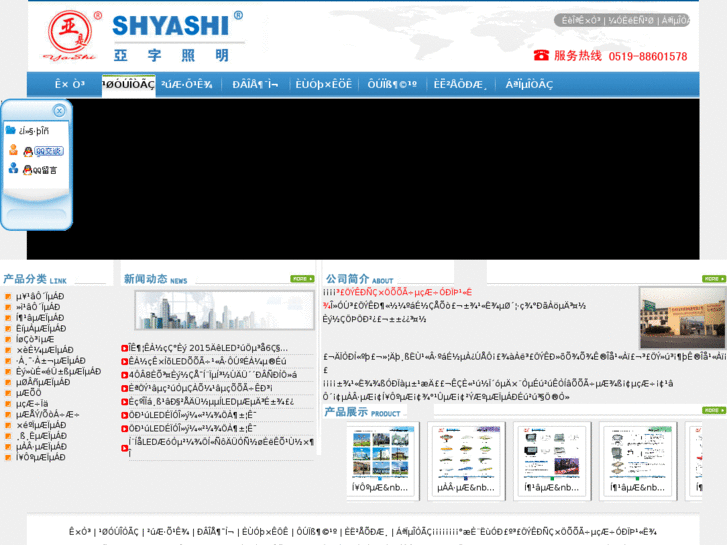Click red arrow beside news containing 'LEDµÆµÄ'
This screenshot has height=545, width=727.
[124, 402]
